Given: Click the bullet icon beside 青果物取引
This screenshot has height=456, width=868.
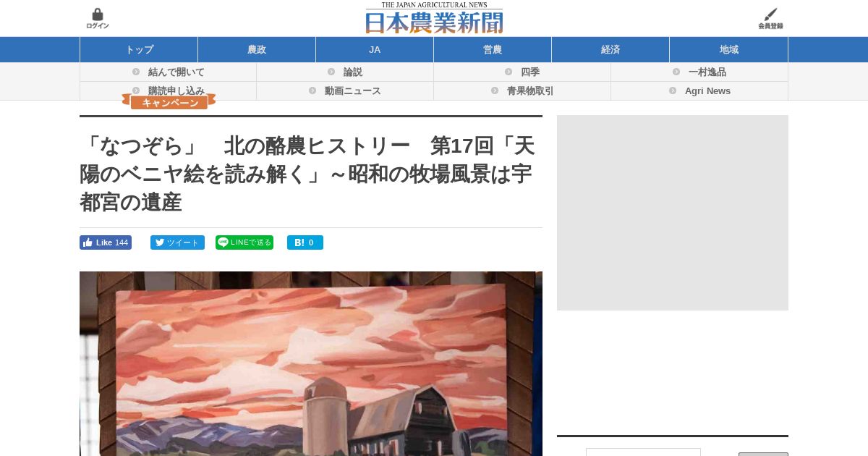Looking at the screenshot, I should (x=495, y=90).
